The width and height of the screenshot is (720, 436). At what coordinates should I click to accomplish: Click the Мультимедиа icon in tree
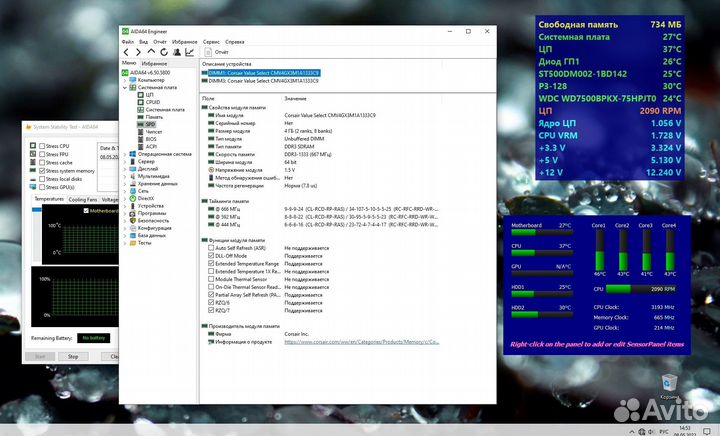(x=133, y=176)
